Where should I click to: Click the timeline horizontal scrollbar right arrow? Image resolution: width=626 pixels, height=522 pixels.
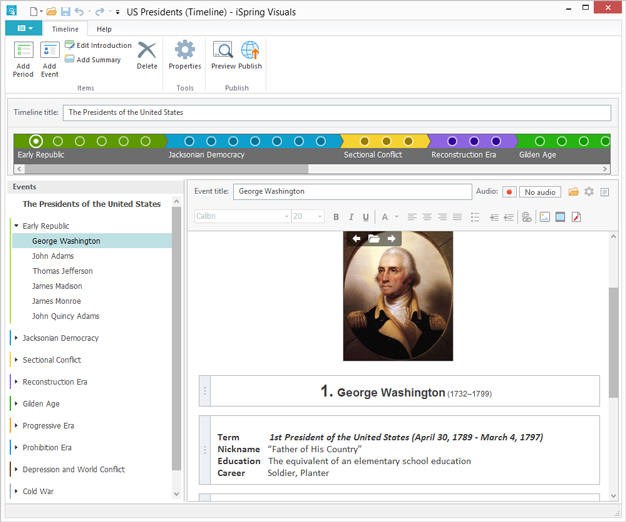pos(605,169)
